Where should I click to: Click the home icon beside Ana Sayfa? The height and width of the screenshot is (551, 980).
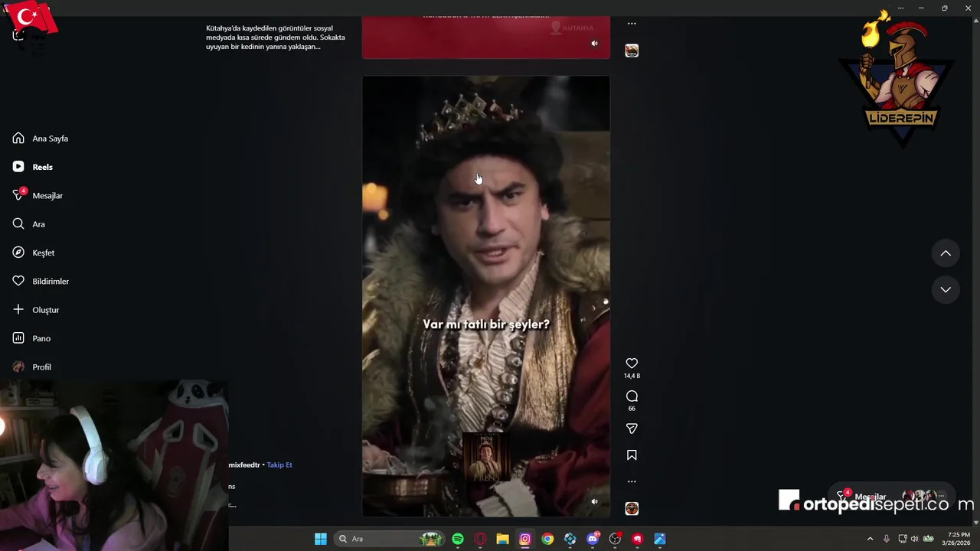click(18, 139)
